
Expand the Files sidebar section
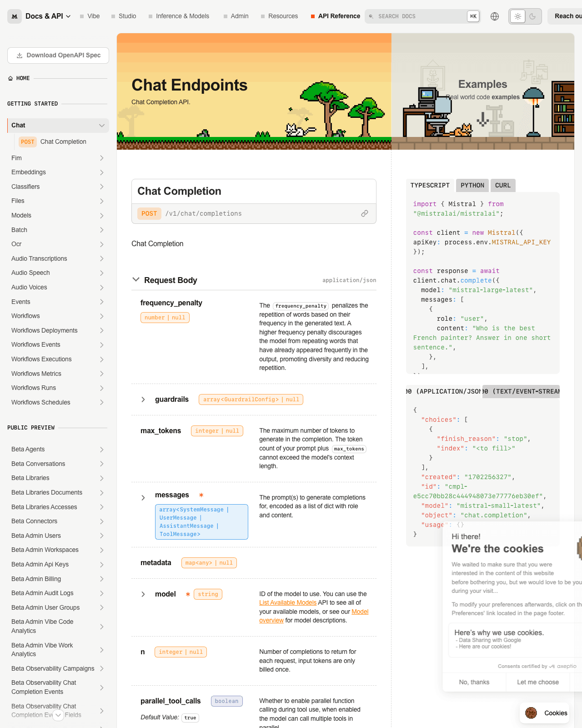point(101,201)
